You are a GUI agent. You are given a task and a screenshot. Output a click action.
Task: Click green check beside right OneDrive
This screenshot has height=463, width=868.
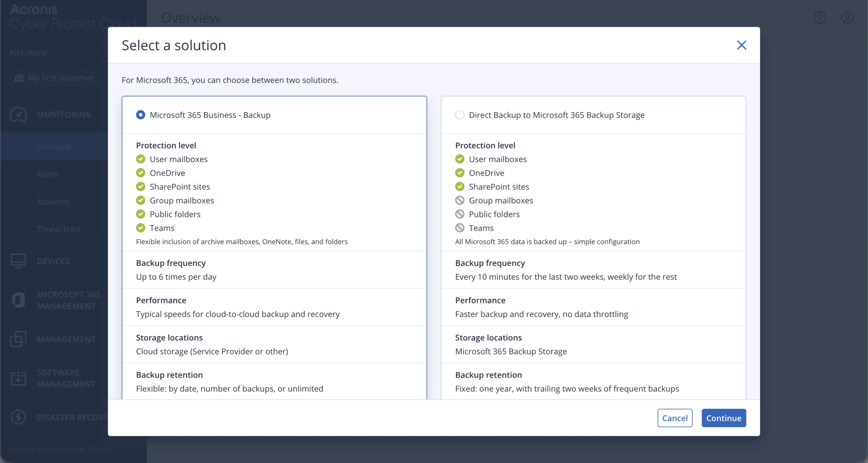click(x=459, y=173)
